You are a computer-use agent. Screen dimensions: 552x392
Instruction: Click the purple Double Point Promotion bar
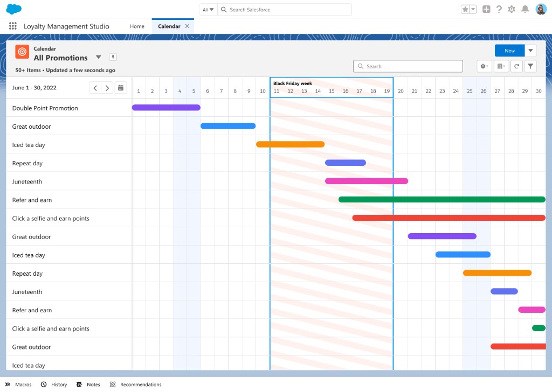166,108
